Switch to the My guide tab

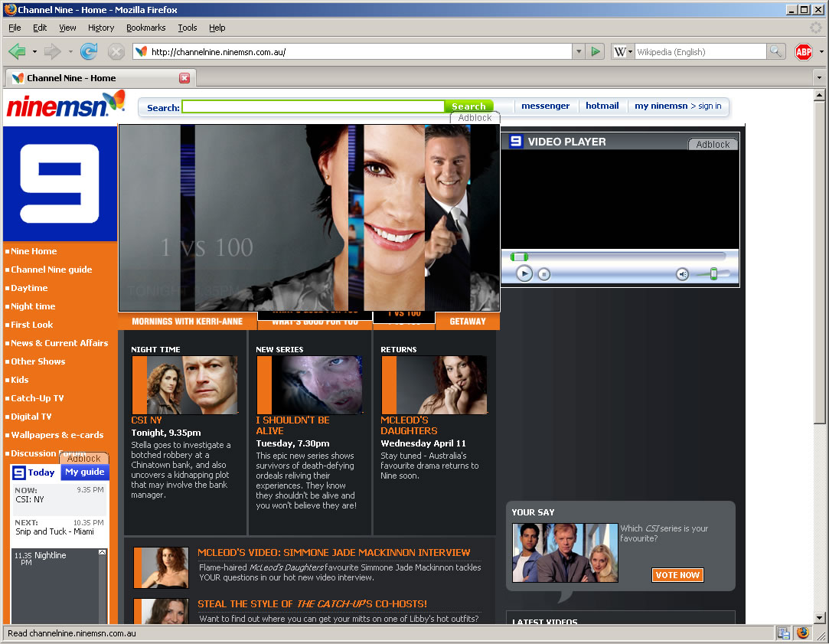tap(84, 472)
